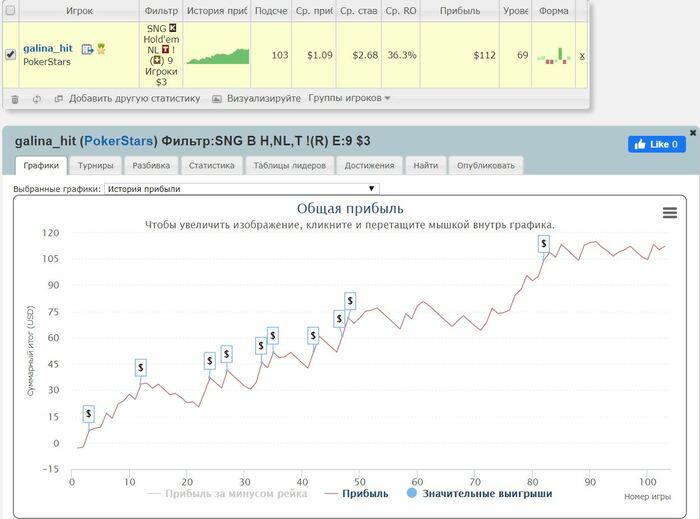Select the Опубликовать tab

pyautogui.click(x=486, y=166)
